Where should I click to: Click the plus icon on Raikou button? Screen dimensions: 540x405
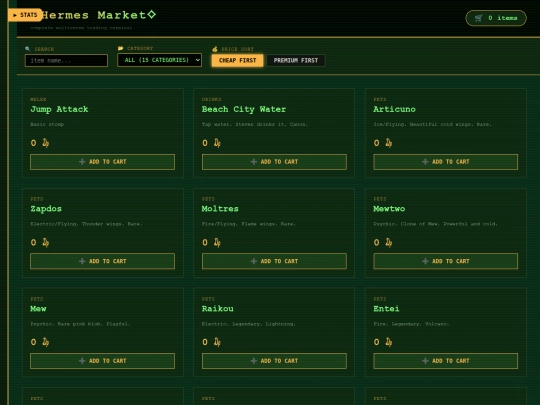pyautogui.click(x=254, y=361)
